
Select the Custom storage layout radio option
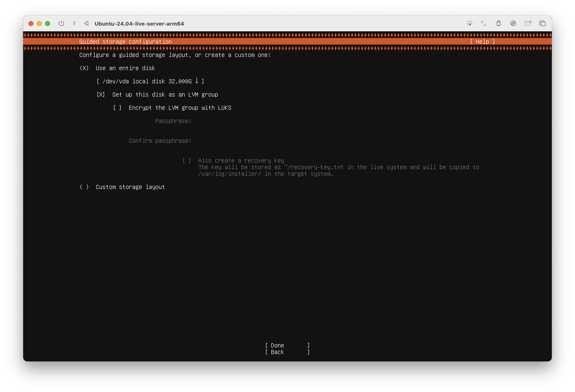click(84, 187)
